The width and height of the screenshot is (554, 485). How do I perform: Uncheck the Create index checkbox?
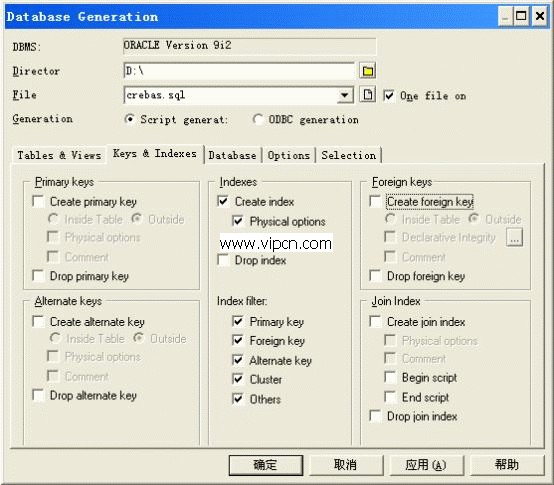click(x=223, y=201)
